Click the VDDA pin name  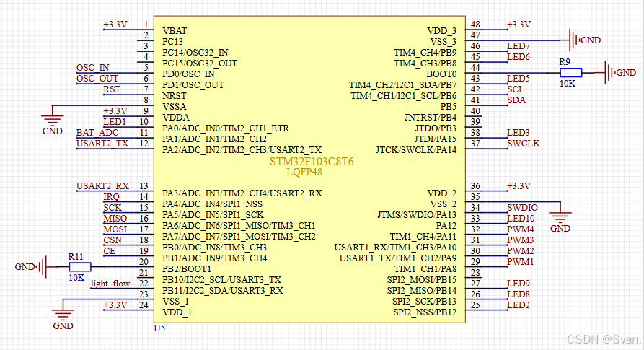[x=176, y=118]
